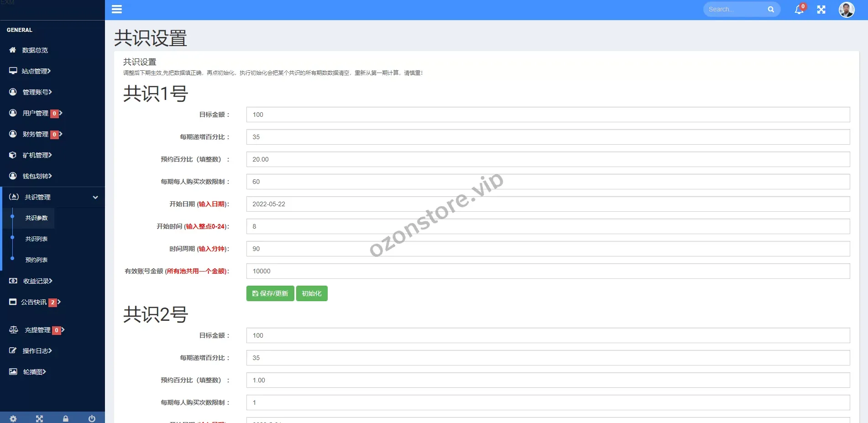Screen dimensions: 868x423
Task: Click the 开始日期 field showing 2022-05-22
Action: click(548, 204)
